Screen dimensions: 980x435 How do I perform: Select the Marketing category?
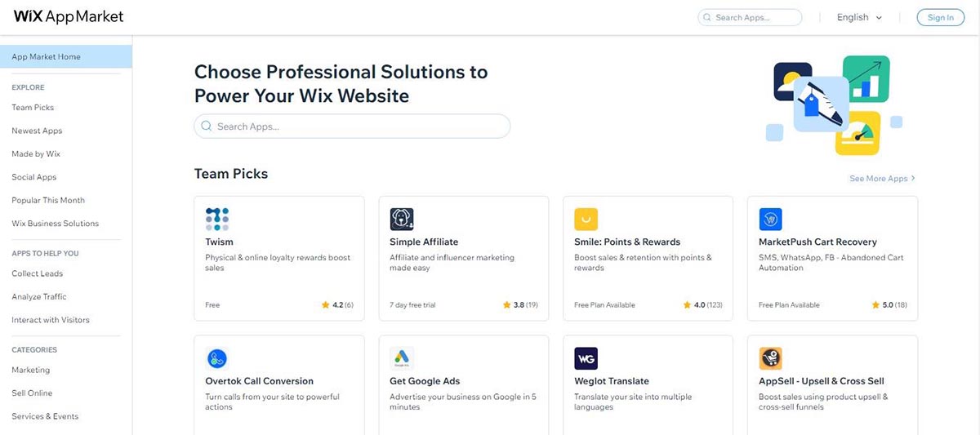click(x=30, y=371)
